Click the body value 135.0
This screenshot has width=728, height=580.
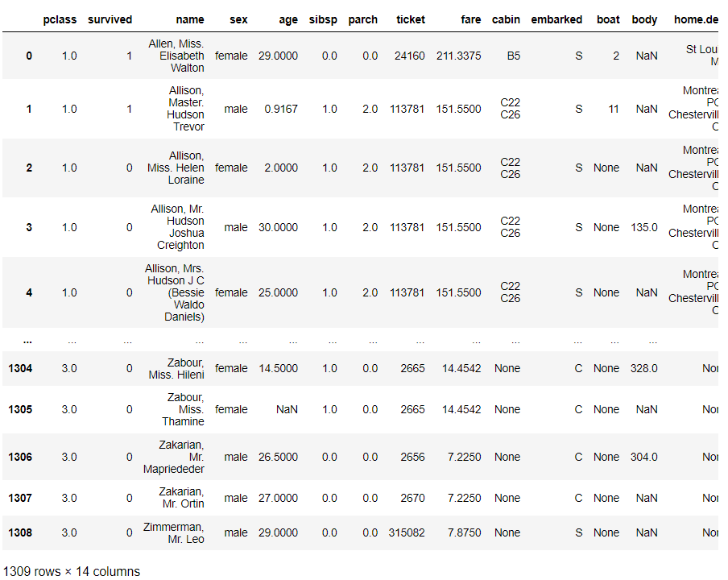pyautogui.click(x=644, y=227)
